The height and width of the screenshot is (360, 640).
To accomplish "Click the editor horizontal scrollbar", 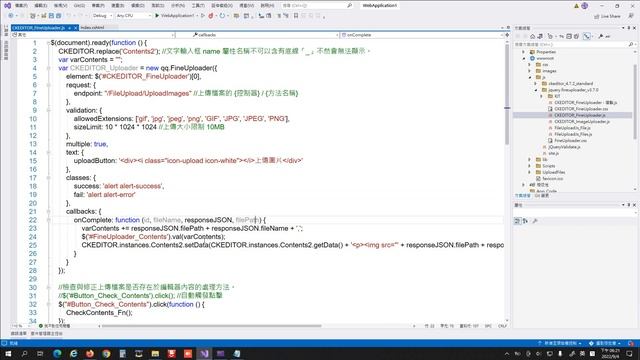I will tap(211, 326).
